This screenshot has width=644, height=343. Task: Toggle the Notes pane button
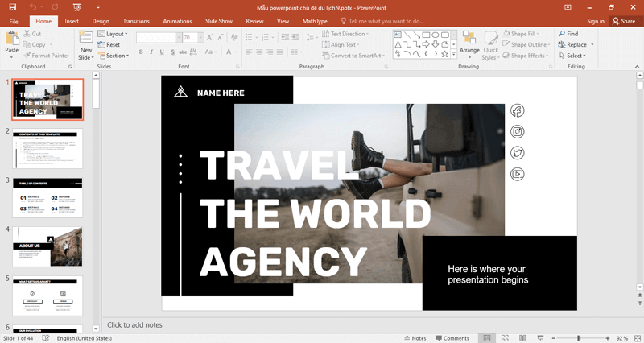[415, 338]
